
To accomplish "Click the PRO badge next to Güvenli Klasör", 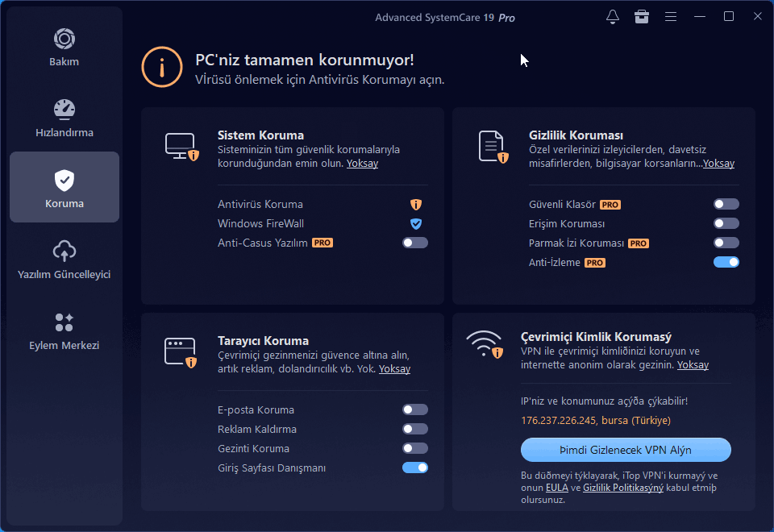I will (x=610, y=204).
